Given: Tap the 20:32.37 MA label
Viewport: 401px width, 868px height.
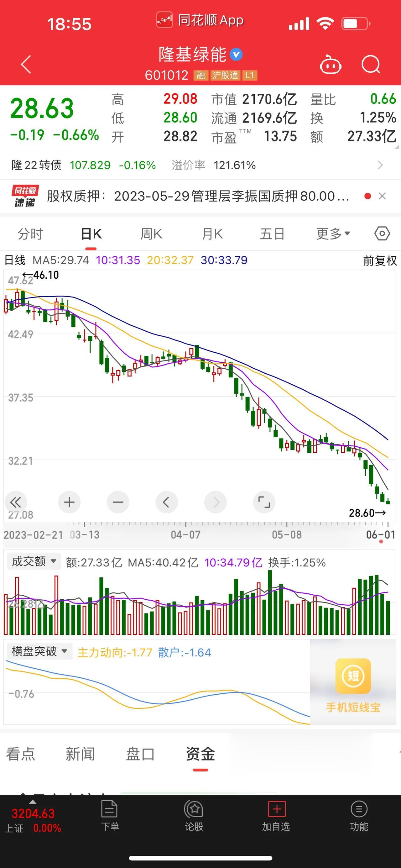Looking at the screenshot, I should (170, 260).
